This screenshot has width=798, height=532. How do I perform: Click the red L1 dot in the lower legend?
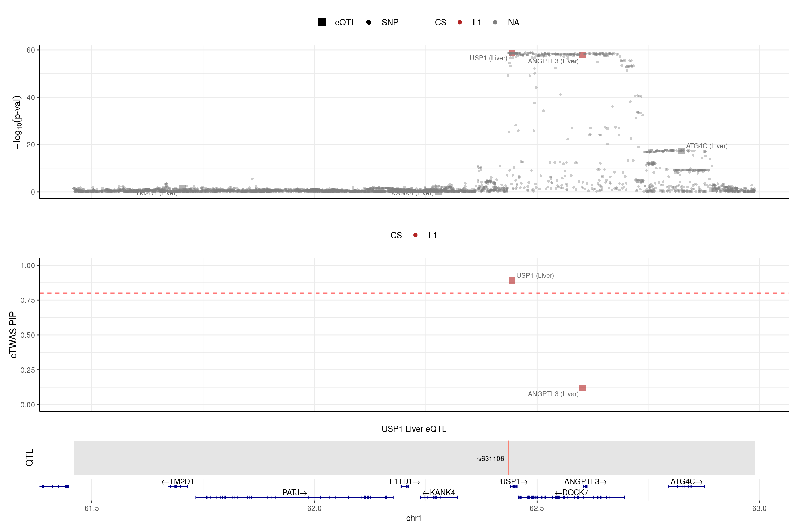[415, 235]
